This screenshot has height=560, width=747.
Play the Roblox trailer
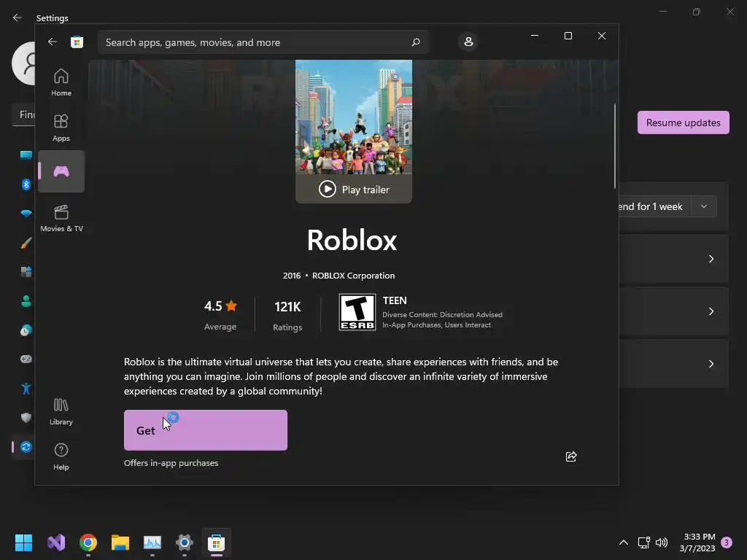point(354,189)
